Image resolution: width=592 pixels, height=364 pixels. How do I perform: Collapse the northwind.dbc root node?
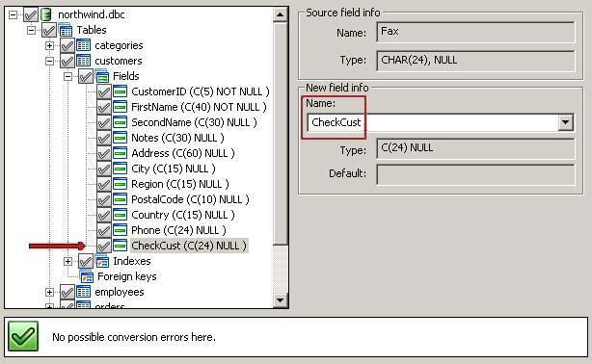click(13, 14)
